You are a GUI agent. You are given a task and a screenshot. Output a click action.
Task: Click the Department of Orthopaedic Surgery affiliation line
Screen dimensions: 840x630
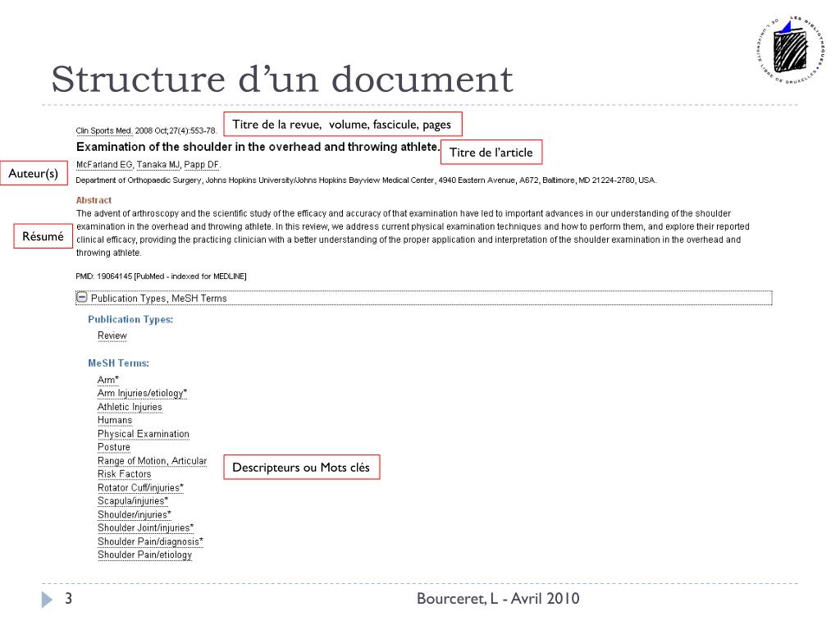[x=367, y=180]
